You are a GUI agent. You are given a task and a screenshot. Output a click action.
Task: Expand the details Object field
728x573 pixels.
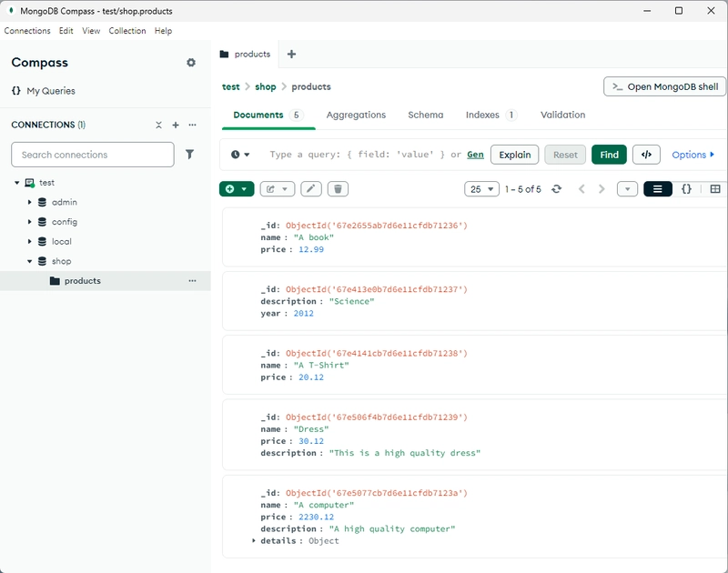[254, 540]
